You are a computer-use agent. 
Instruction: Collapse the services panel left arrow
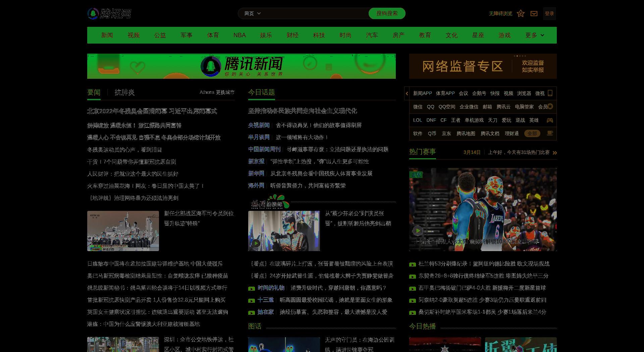click(x=407, y=93)
